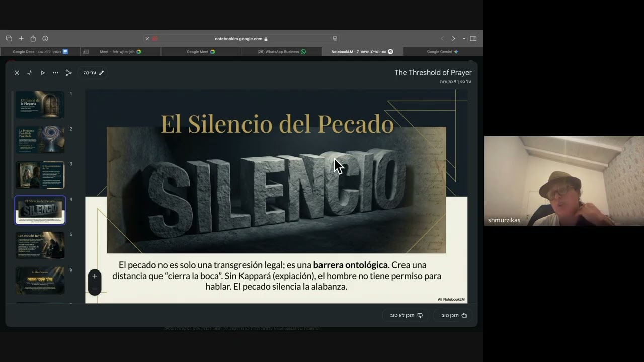Zoom in with the plus button

[94, 276]
